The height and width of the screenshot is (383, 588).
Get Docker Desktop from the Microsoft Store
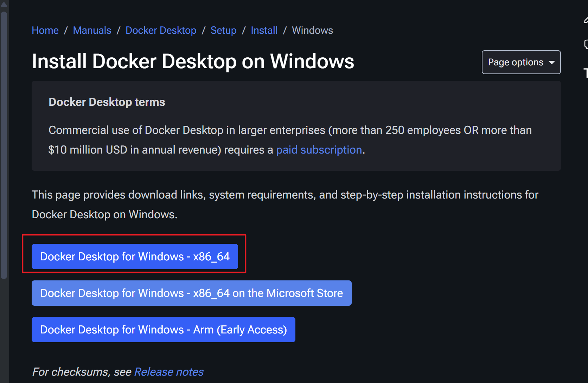point(191,293)
